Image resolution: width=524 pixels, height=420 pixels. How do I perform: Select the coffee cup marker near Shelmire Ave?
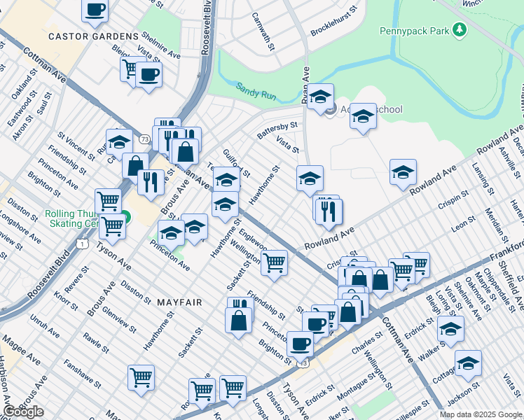click(x=149, y=77)
